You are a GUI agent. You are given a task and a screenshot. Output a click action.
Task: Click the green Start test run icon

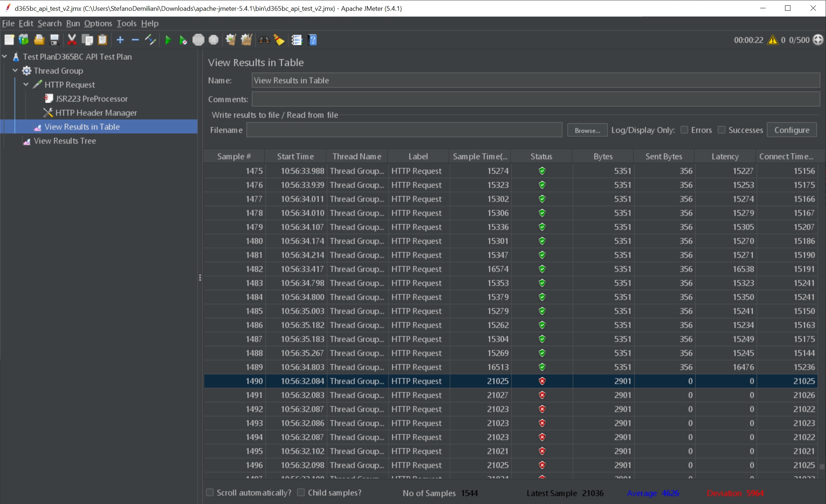click(168, 40)
